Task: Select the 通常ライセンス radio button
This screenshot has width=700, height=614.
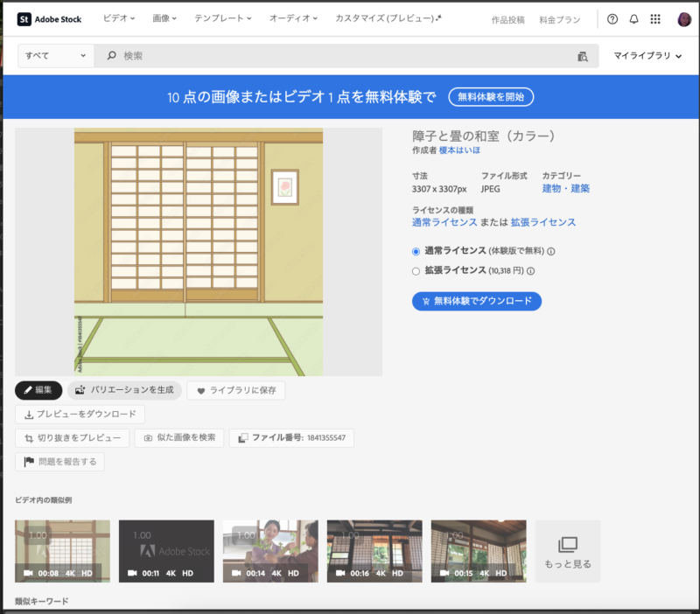Action: click(416, 251)
